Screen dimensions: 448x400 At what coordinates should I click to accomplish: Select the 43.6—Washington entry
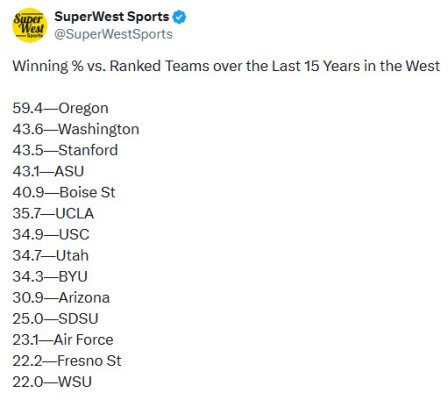(x=76, y=129)
